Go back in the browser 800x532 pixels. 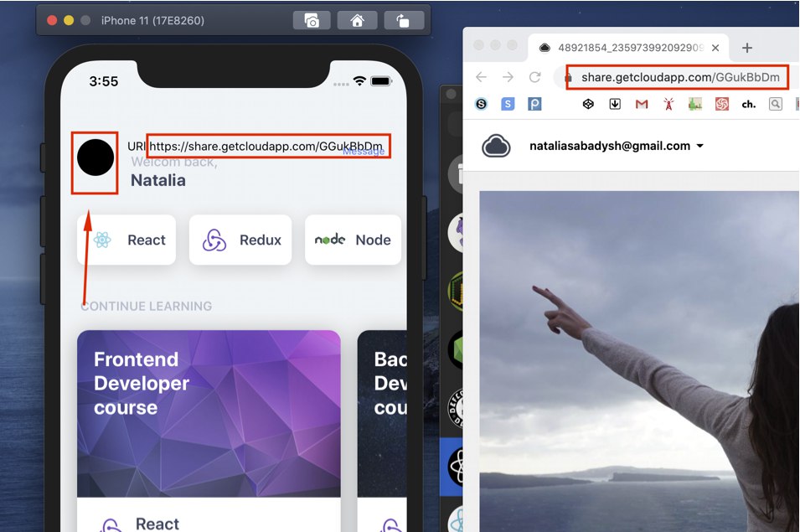click(x=481, y=77)
